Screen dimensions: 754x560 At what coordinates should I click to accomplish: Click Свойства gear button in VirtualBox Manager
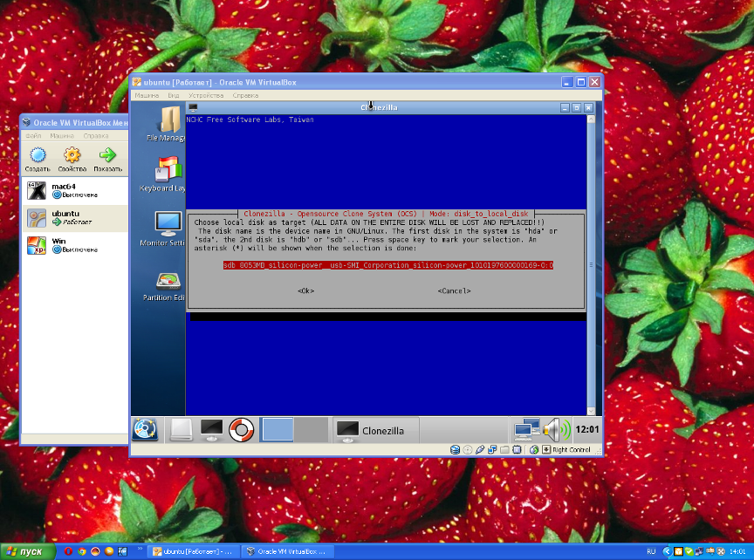pyautogui.click(x=72, y=160)
